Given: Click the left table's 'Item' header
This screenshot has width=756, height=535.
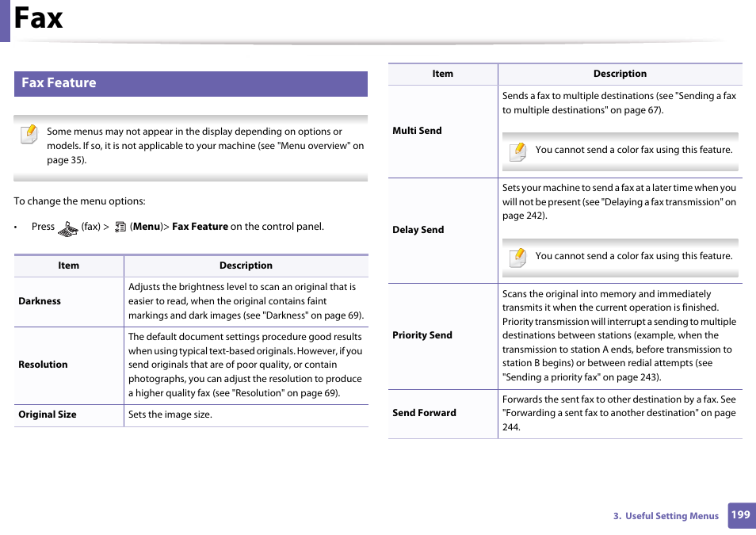Looking at the screenshot, I should point(68,266).
